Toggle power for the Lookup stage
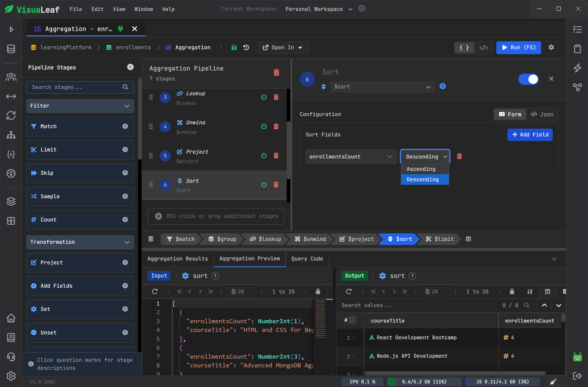Screen dimensions: 588x387 (264, 97)
